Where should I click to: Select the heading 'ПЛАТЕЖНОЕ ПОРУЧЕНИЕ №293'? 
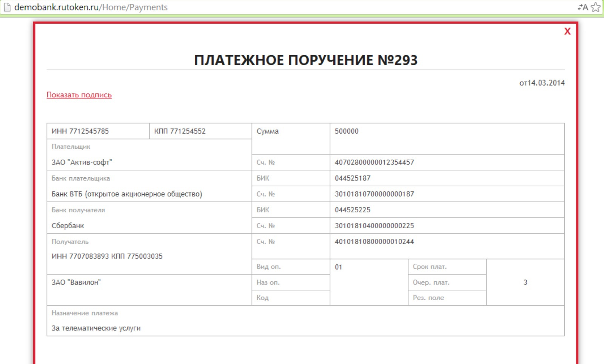coord(306,60)
